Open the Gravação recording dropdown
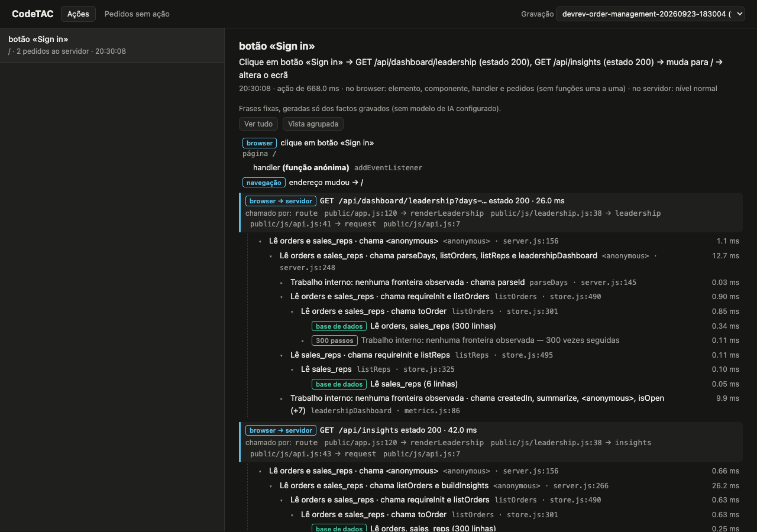Image resolution: width=757 pixels, height=532 pixels. [650, 14]
